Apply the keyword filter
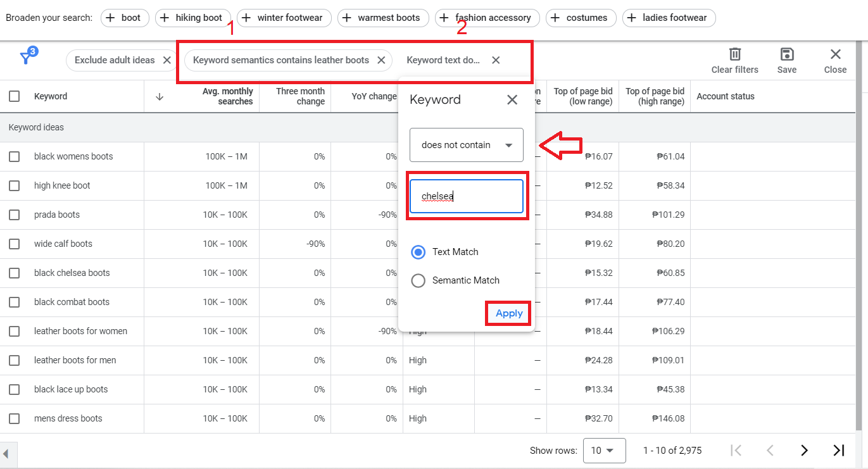The width and height of the screenshot is (868, 469). coord(509,313)
